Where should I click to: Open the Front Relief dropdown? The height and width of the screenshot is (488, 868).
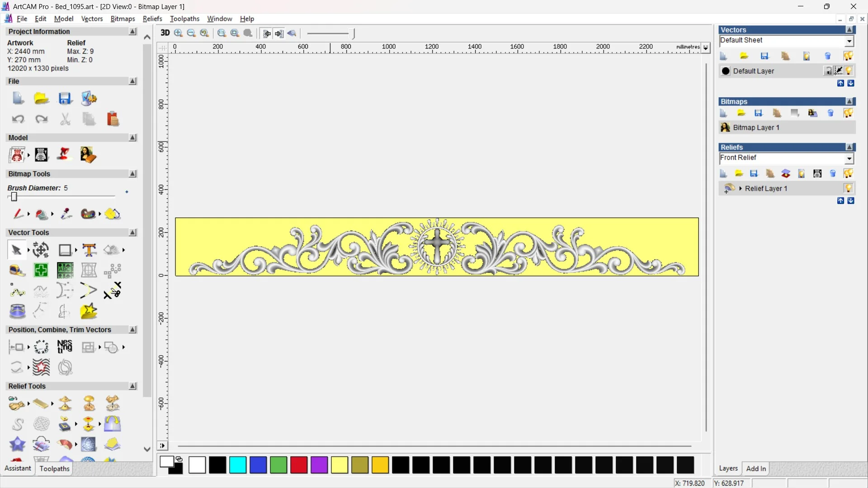coord(849,158)
